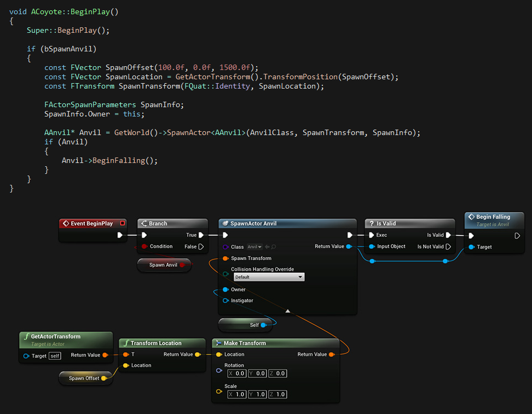532x414 pixels.
Task: Click the Self node's blue output pin
Action: point(263,325)
